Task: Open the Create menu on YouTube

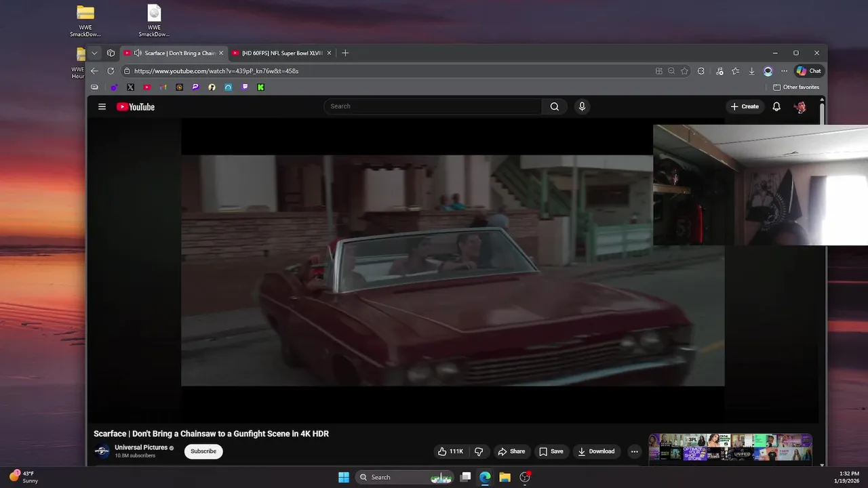Action: (745, 106)
